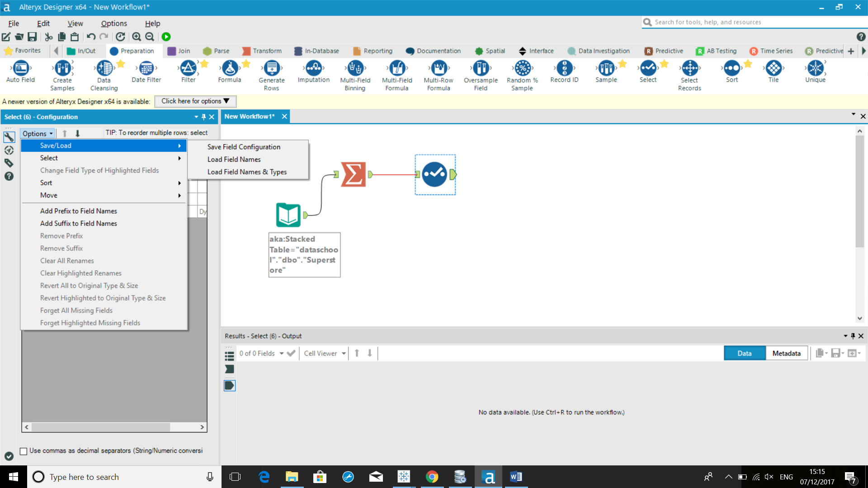Pick the Multi-Row Formula tool

click(439, 69)
